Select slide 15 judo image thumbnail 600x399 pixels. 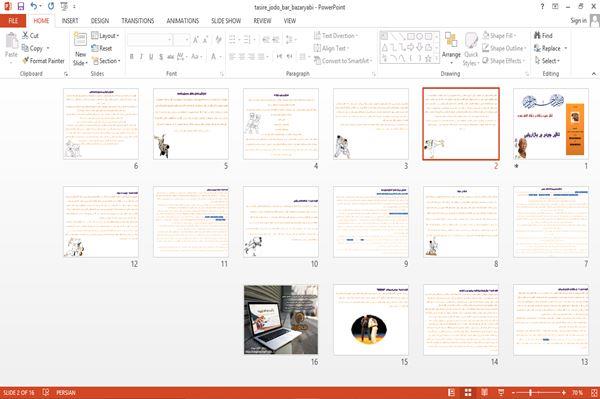coord(371,319)
